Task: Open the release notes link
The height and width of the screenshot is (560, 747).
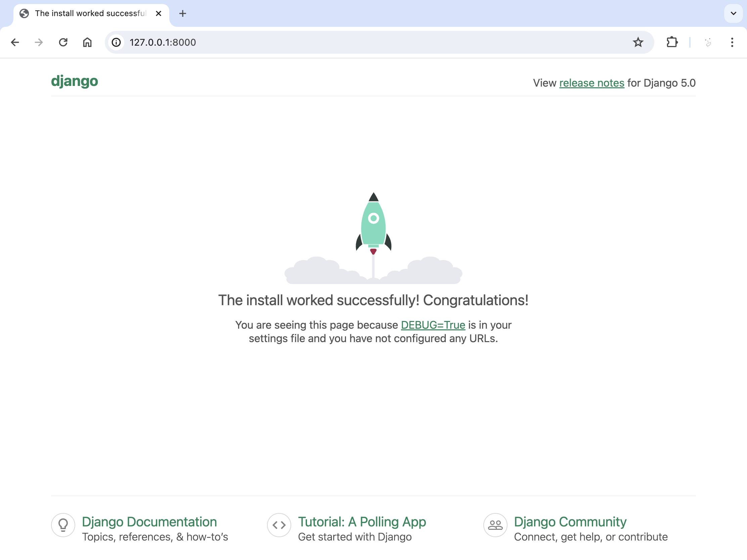Action: pyautogui.click(x=592, y=83)
